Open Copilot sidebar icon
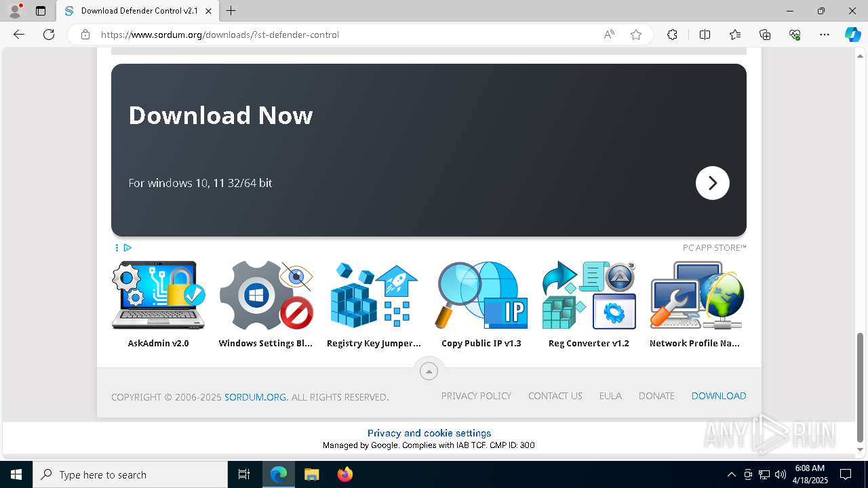Screen dimensions: 868x488 pyautogui.click(x=852, y=35)
